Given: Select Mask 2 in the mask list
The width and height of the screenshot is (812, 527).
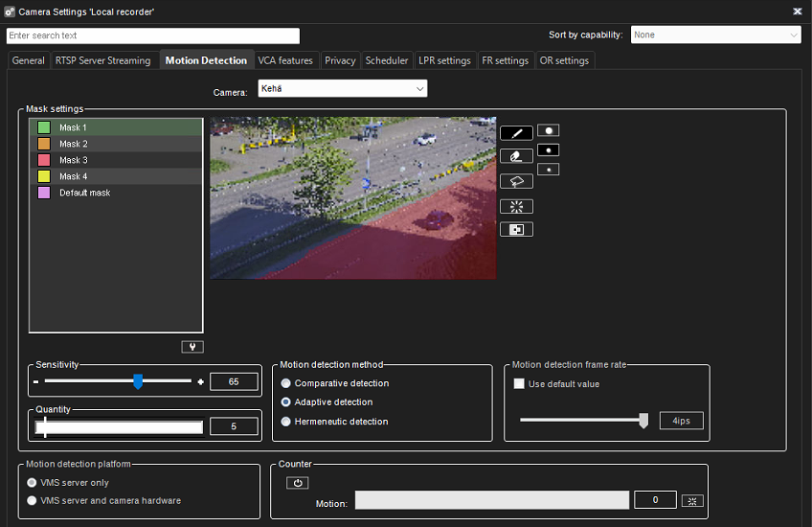Looking at the screenshot, I should click(116, 144).
